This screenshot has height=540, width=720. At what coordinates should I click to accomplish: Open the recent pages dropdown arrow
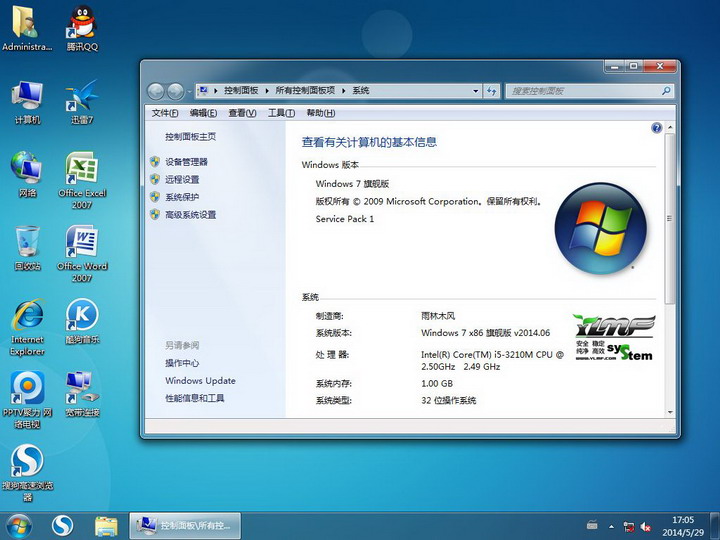(x=189, y=91)
